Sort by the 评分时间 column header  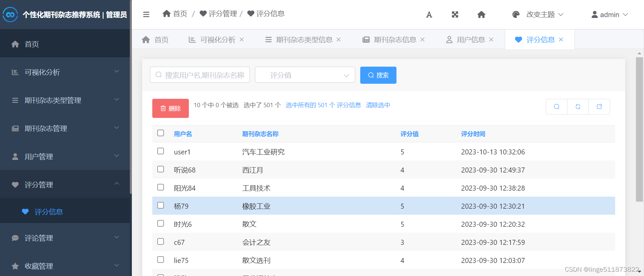473,134
